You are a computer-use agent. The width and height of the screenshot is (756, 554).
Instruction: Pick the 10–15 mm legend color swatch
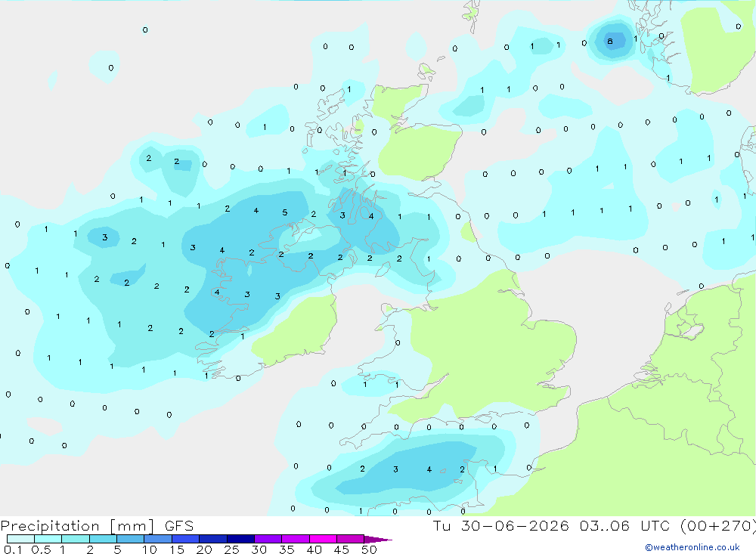(x=158, y=539)
